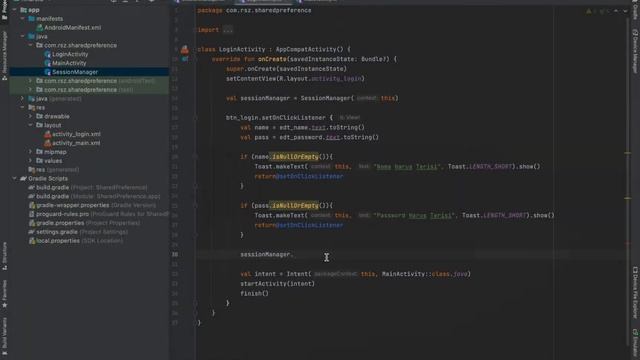
Task: Collapse the layout folder
Action: (x=31, y=125)
